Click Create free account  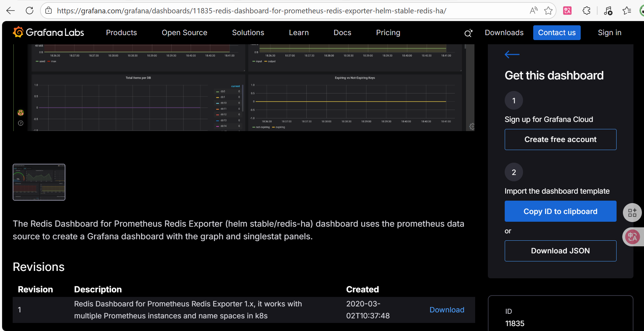tap(560, 139)
